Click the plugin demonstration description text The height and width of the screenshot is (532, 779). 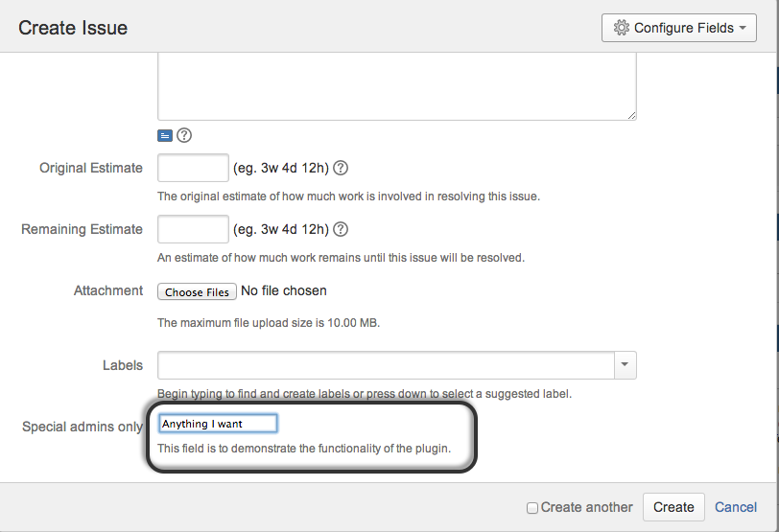tap(304, 449)
